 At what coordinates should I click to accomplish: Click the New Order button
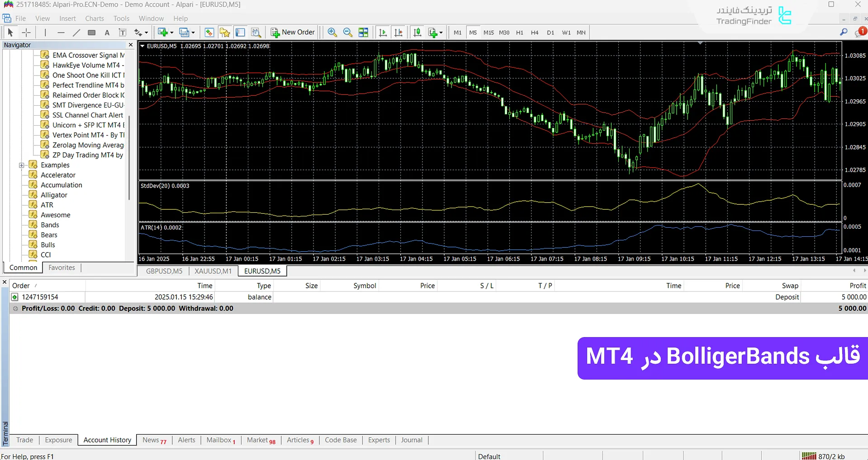point(293,33)
